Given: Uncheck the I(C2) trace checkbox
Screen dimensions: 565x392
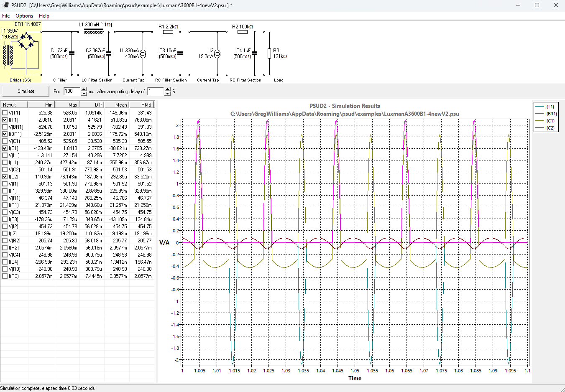Looking at the screenshot, I should pos(5,177).
